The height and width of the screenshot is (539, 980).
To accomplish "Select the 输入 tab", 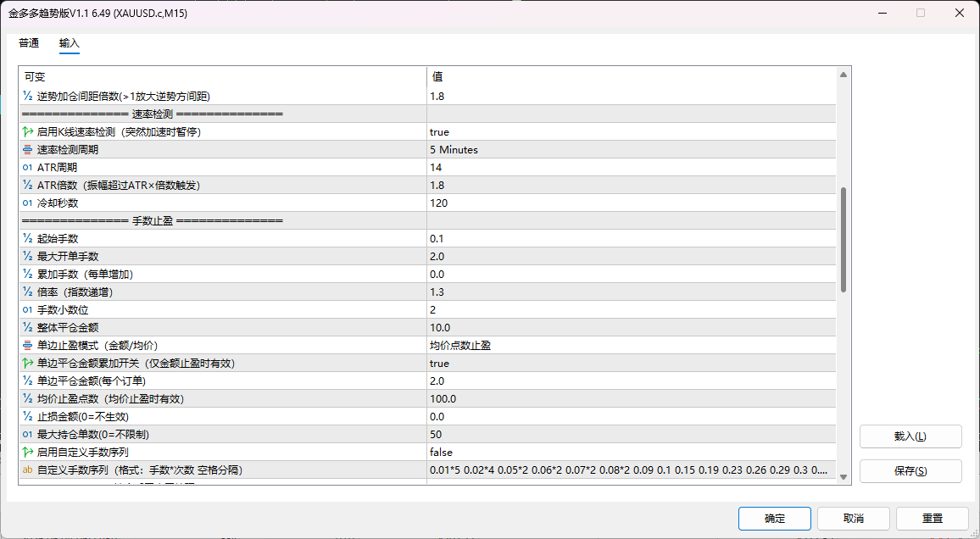I will click(70, 43).
